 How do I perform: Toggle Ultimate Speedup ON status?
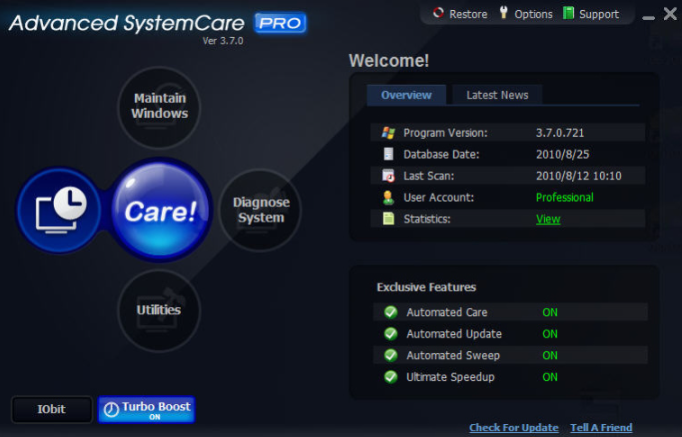click(550, 377)
